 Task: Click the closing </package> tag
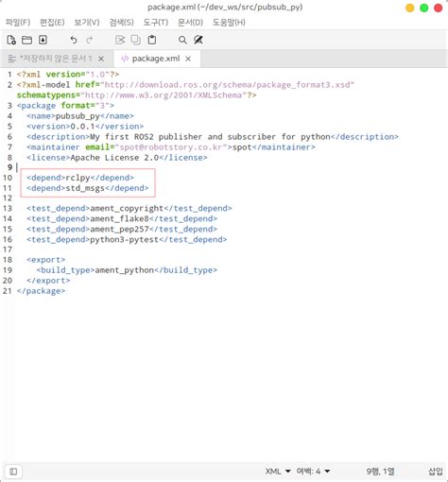pos(41,291)
